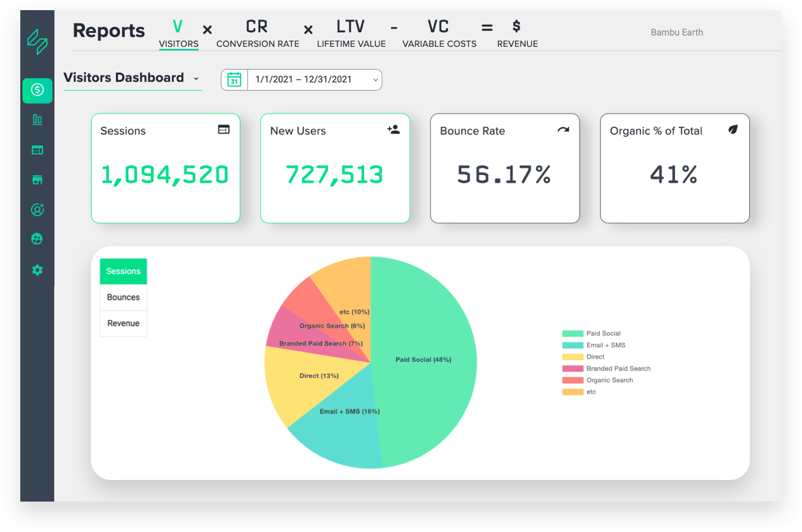Image resolution: width=802 pixels, height=532 pixels.
Task: Switch to the Variable Costs report tab
Action: 439,34
